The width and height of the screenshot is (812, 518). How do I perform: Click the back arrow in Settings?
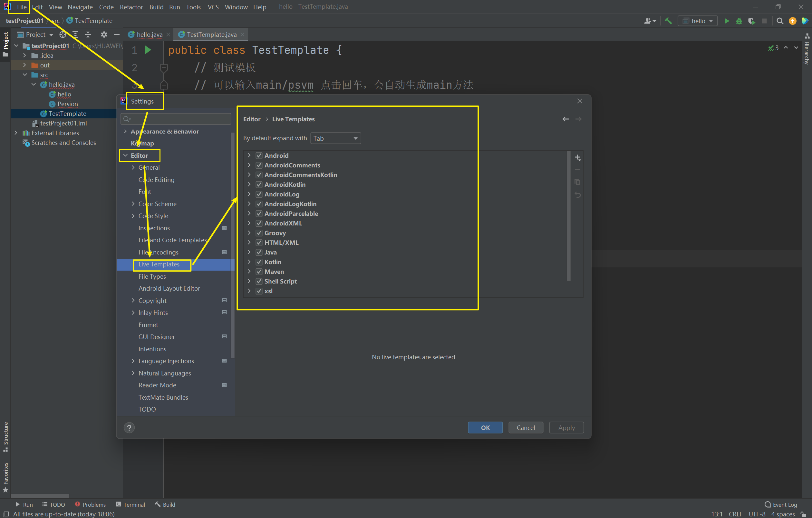(x=565, y=119)
